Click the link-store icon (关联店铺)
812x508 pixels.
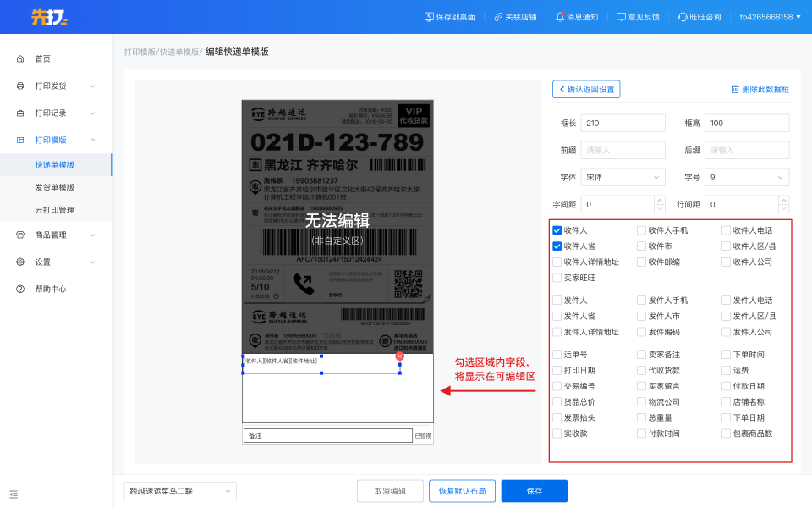[x=498, y=17]
